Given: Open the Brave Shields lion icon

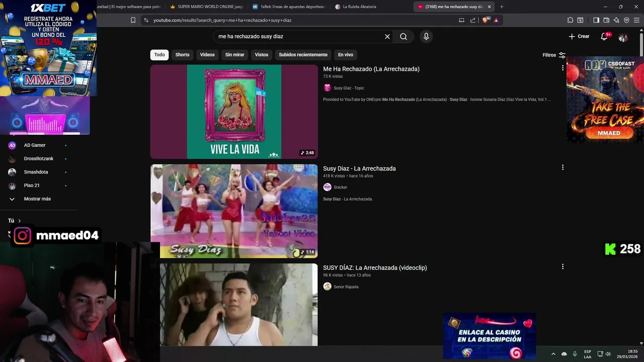Looking at the screenshot, I should pyautogui.click(x=485, y=20).
